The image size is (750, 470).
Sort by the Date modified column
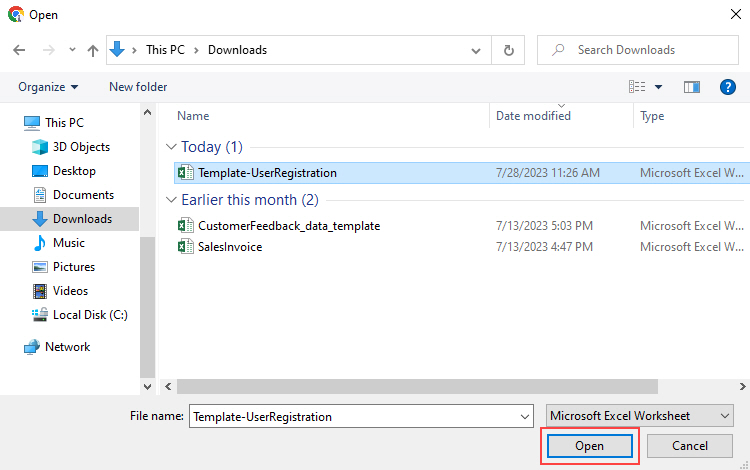tap(533, 116)
